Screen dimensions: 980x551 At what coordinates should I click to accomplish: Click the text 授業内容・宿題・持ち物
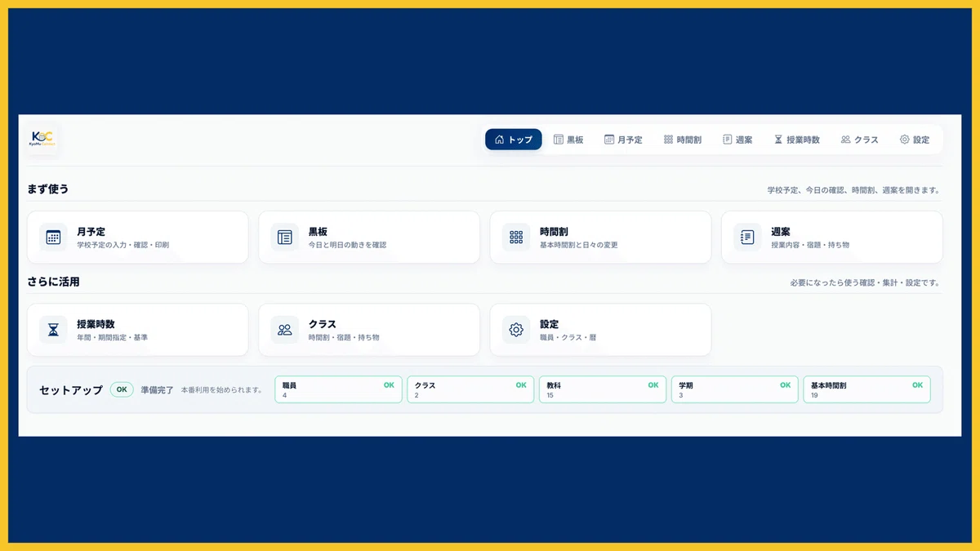click(810, 245)
